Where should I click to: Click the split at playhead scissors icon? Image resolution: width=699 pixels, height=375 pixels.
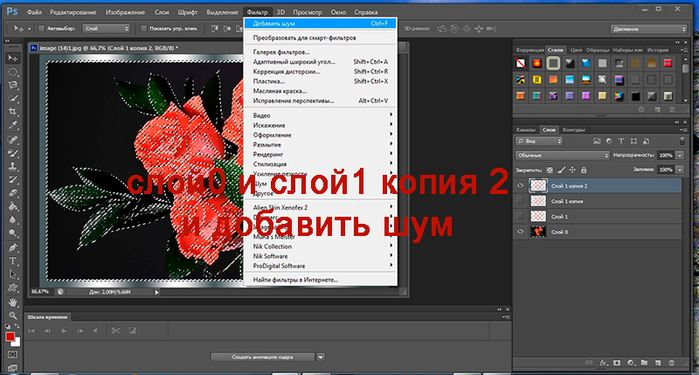[x=116, y=331]
